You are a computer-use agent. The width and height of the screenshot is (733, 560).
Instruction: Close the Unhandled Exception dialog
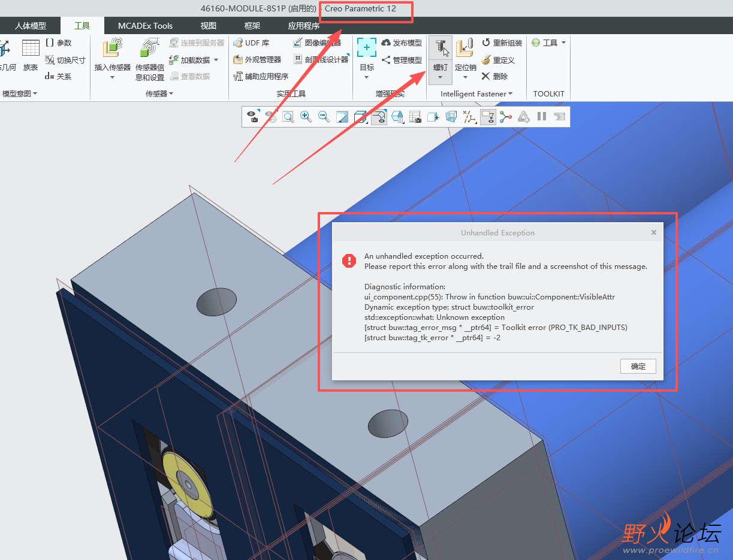point(654,232)
